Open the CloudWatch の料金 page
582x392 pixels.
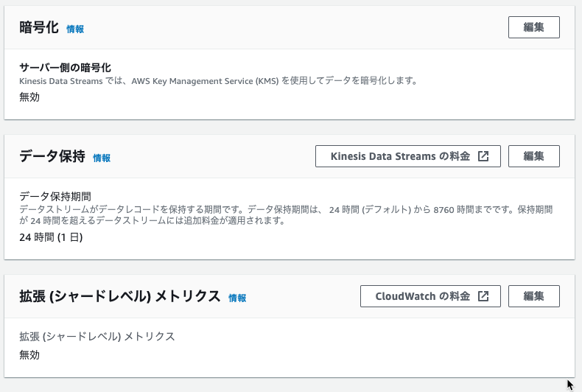point(430,296)
